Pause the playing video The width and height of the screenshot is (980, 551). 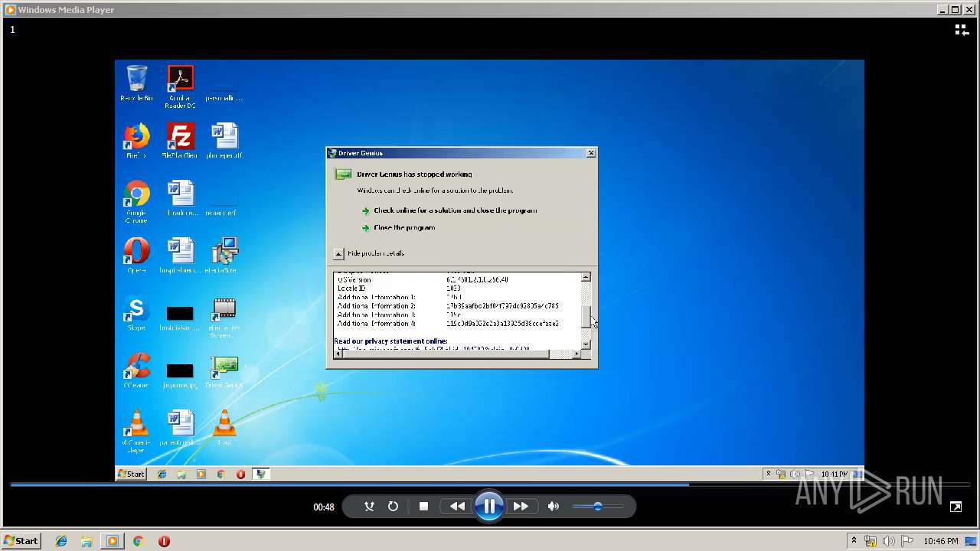488,506
